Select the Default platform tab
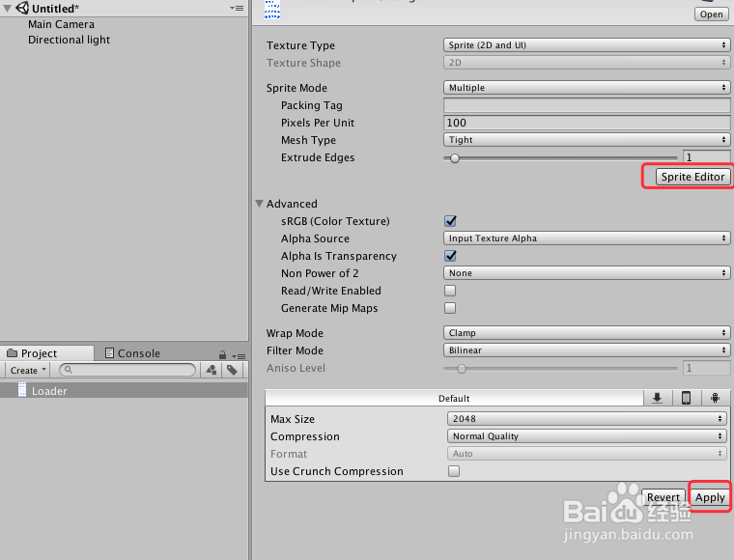 pyautogui.click(x=454, y=399)
